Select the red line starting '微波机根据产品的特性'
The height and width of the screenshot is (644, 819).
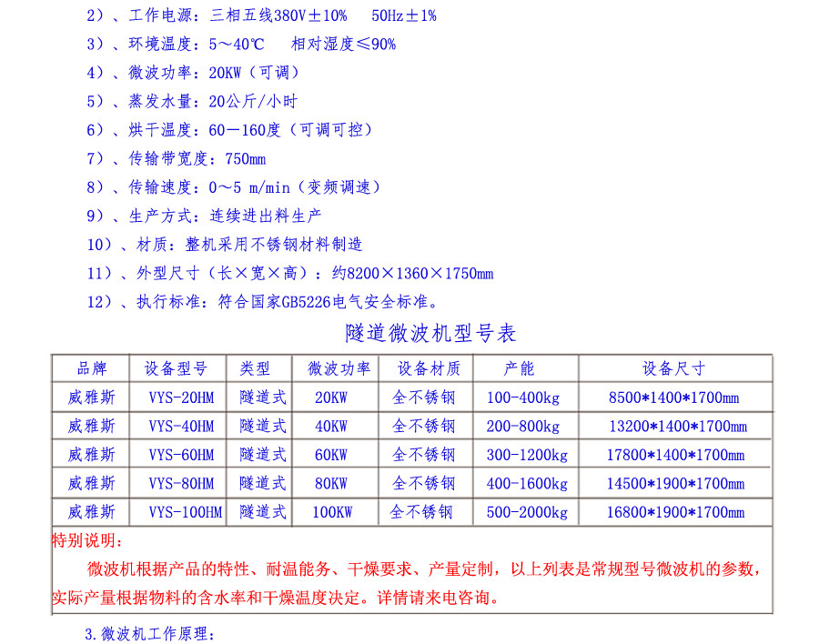[x=424, y=569]
